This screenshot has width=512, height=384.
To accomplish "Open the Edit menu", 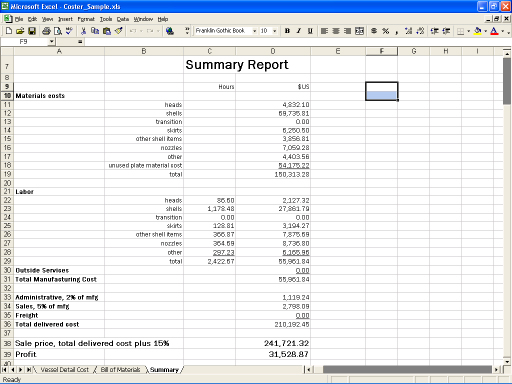I will (x=32, y=19).
